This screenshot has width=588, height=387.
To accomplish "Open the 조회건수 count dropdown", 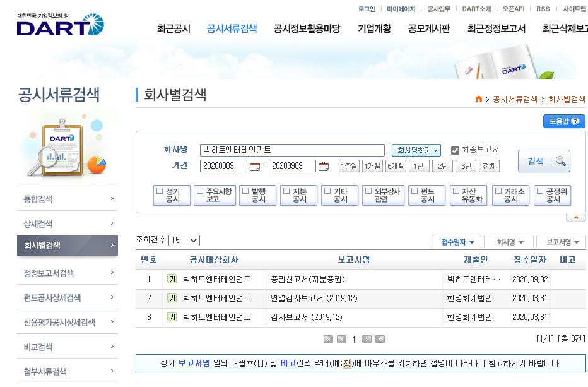I will coord(184,241).
